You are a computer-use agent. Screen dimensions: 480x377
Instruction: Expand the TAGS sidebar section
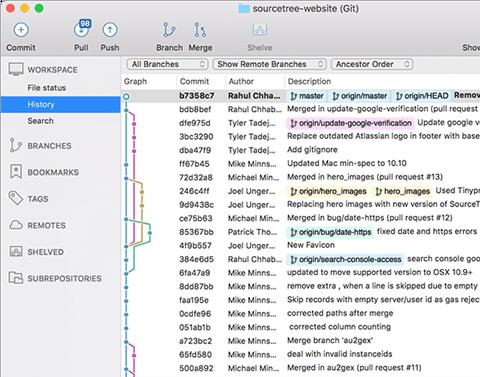pos(38,199)
